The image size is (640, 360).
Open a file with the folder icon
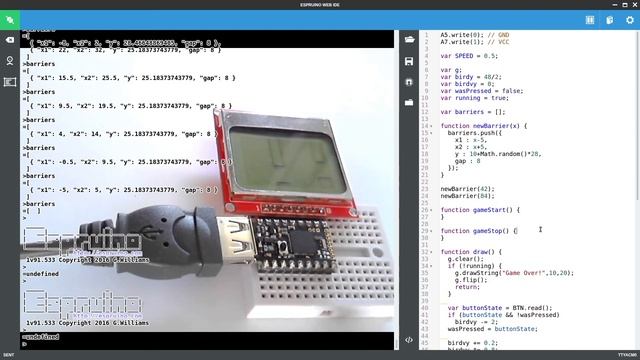[x=409, y=40]
